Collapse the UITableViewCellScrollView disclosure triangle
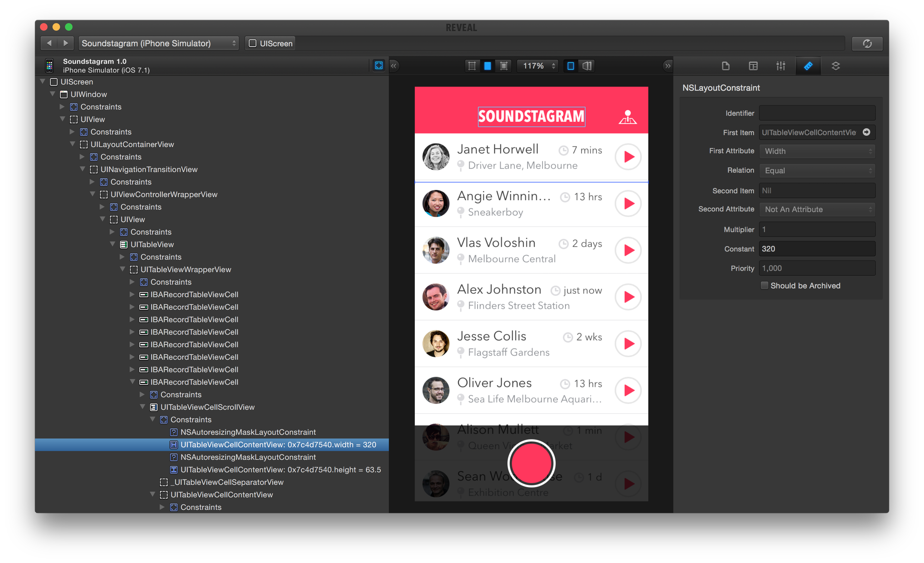 [143, 407]
